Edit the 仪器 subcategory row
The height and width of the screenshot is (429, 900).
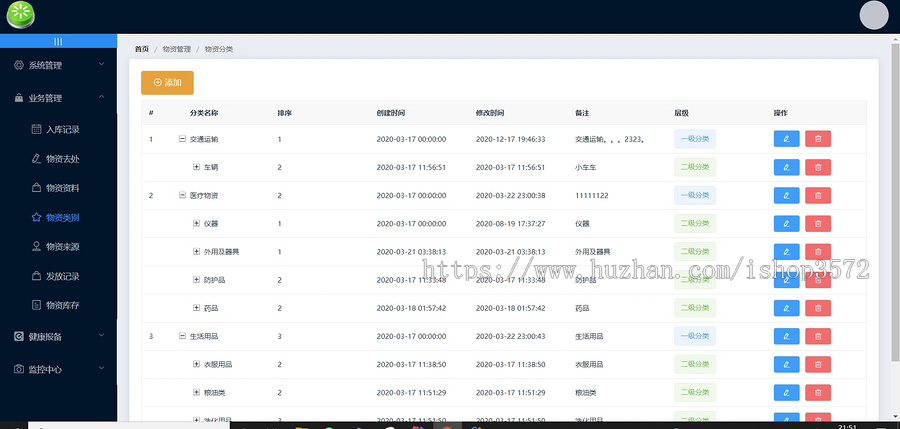click(786, 223)
